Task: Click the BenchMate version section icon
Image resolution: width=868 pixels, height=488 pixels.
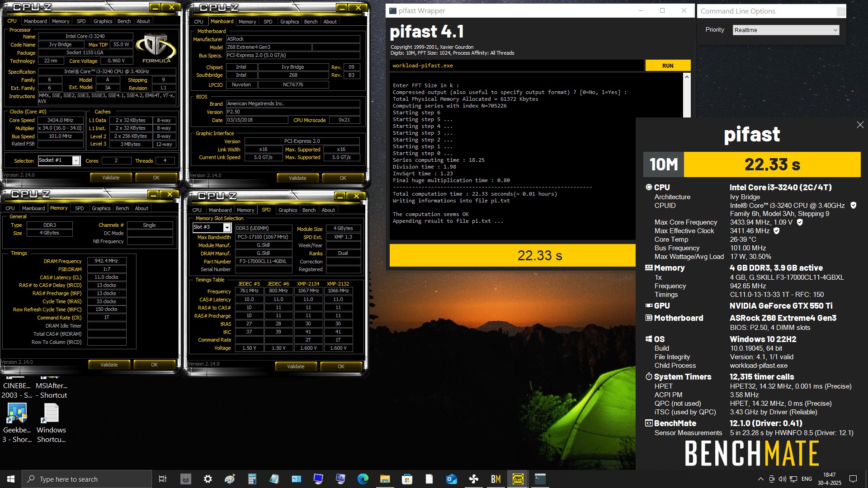Action: pos(649,423)
